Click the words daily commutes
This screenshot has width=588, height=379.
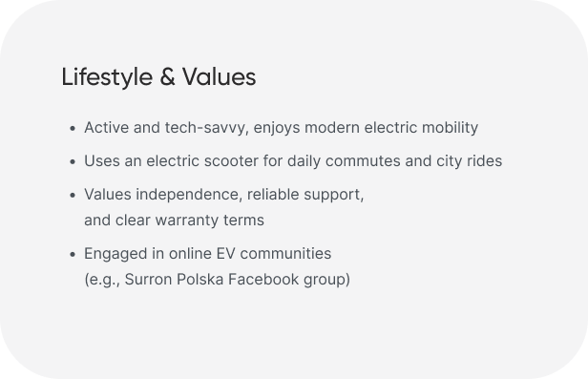[344, 161]
